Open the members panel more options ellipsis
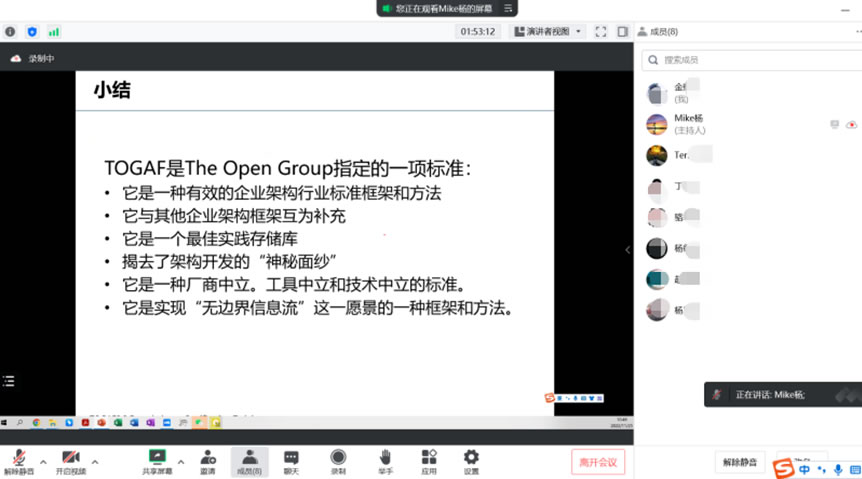The image size is (862, 479). coord(859,32)
